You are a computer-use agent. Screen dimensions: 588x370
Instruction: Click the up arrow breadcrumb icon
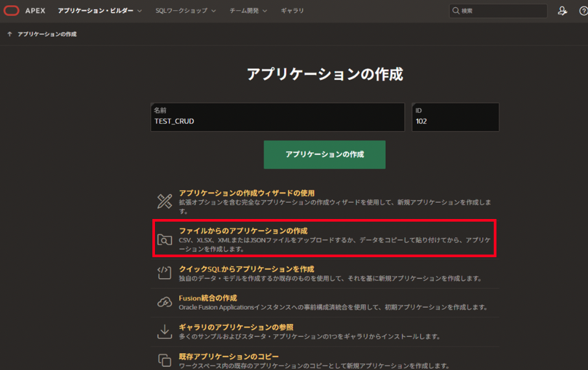point(9,34)
